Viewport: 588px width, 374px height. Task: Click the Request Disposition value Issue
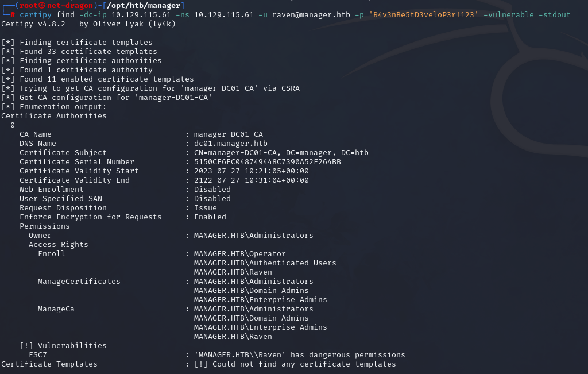point(205,207)
